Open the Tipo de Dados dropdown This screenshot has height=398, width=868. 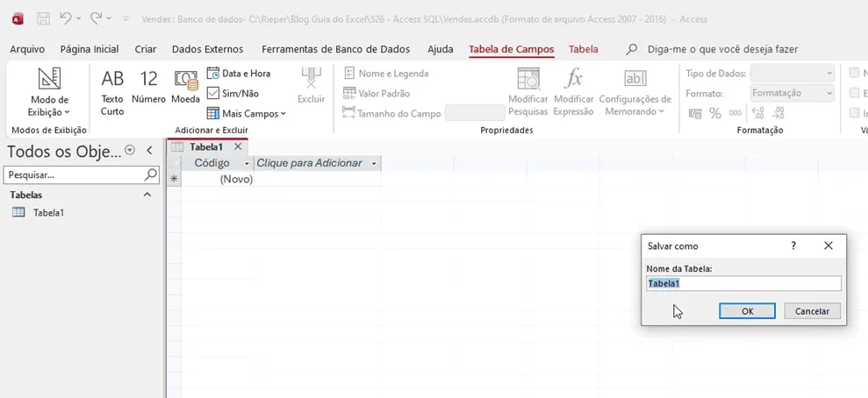pyautogui.click(x=793, y=73)
